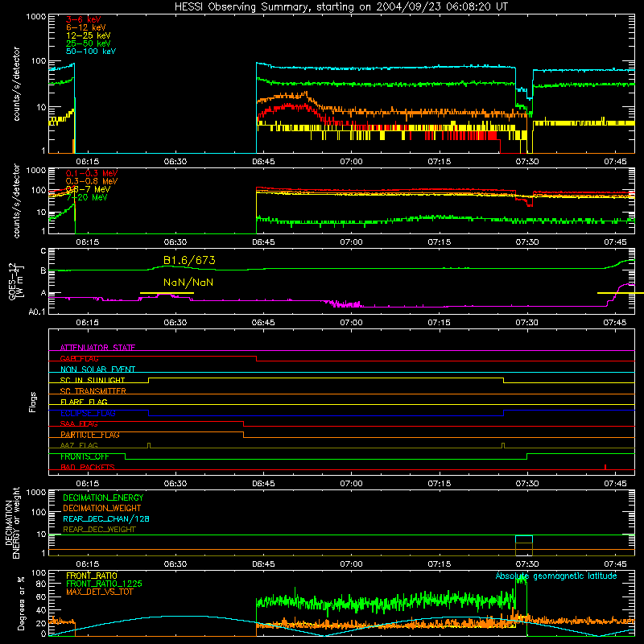The width and height of the screenshot is (644, 644).
Task: Click the 0.3-0.8 MeV legend entry
Action: click(92, 181)
